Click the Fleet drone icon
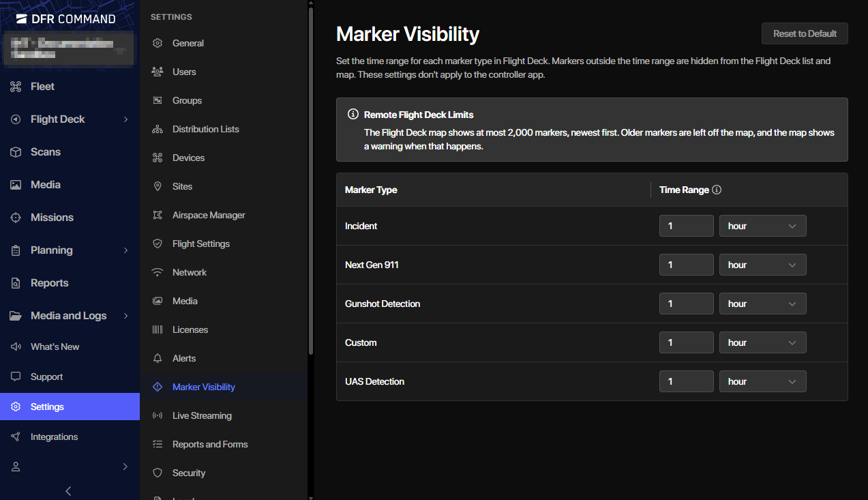This screenshot has width=868, height=500. click(16, 87)
